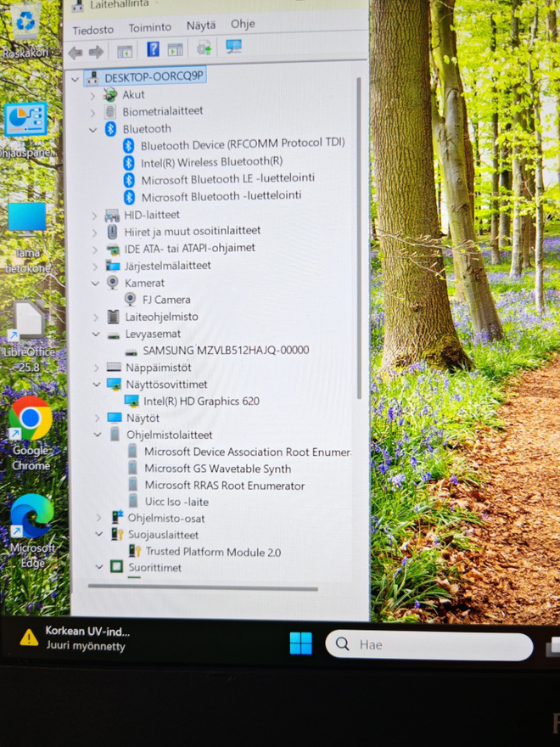The image size is (560, 747).
Task: Click the update driver toolbar icon
Action: [204, 48]
